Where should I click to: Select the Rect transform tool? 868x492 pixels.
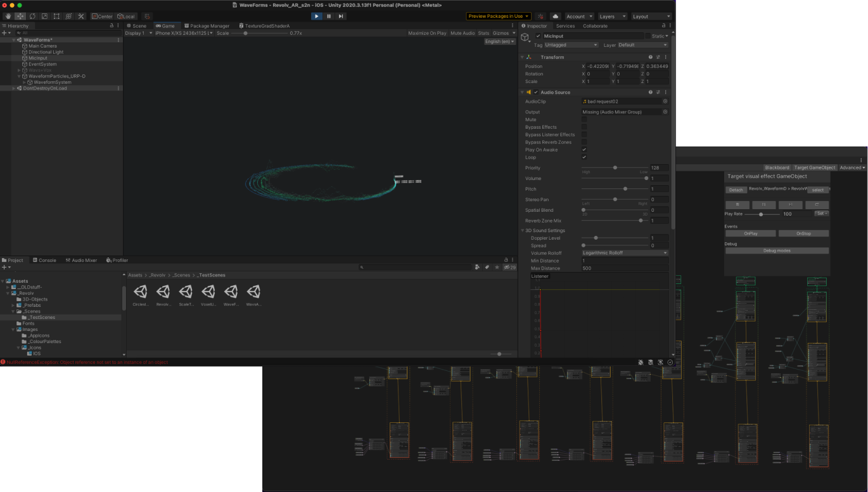56,16
